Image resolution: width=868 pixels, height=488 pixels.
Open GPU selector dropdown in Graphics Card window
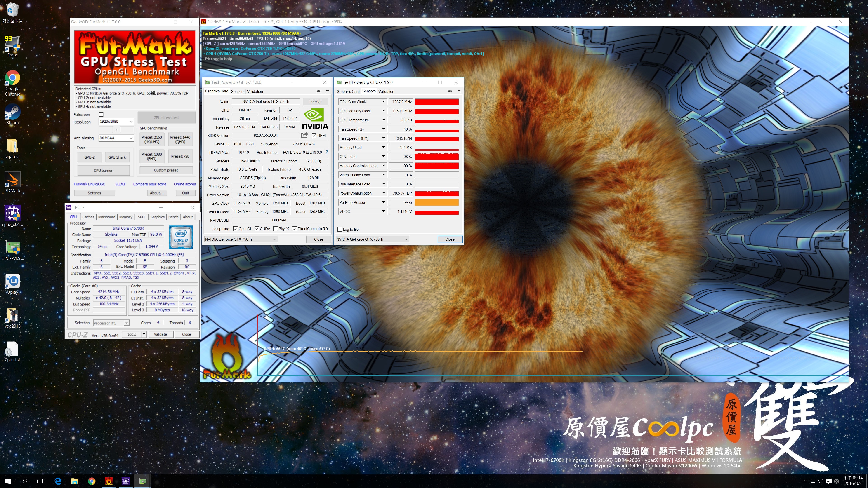click(241, 239)
